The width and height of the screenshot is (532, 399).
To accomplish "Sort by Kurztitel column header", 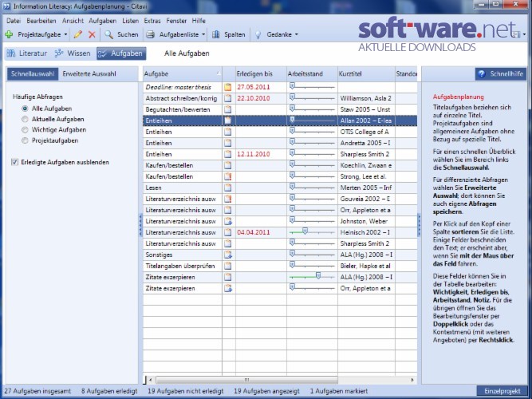I will click(x=366, y=74).
